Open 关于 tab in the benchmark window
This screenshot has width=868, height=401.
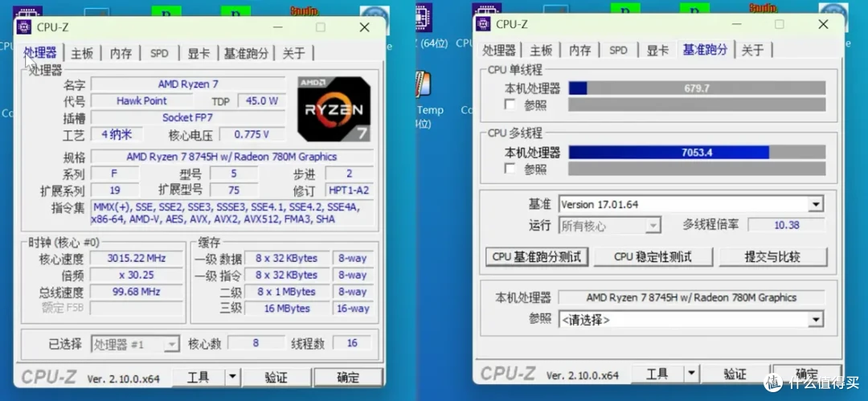point(752,51)
